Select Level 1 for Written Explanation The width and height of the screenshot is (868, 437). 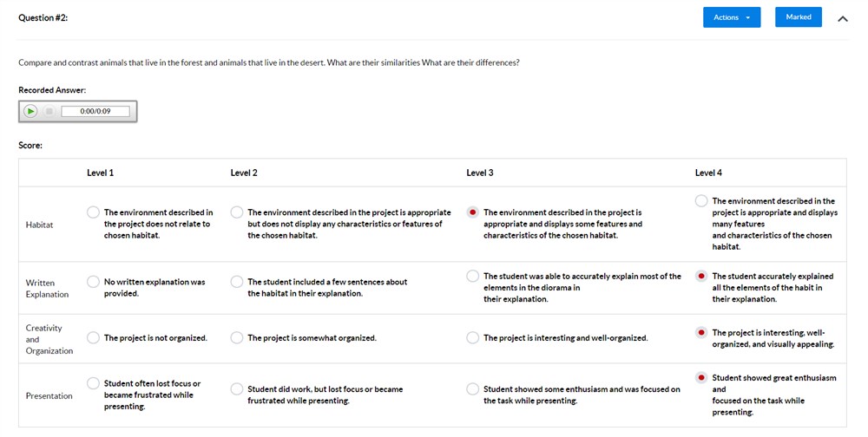(93, 282)
